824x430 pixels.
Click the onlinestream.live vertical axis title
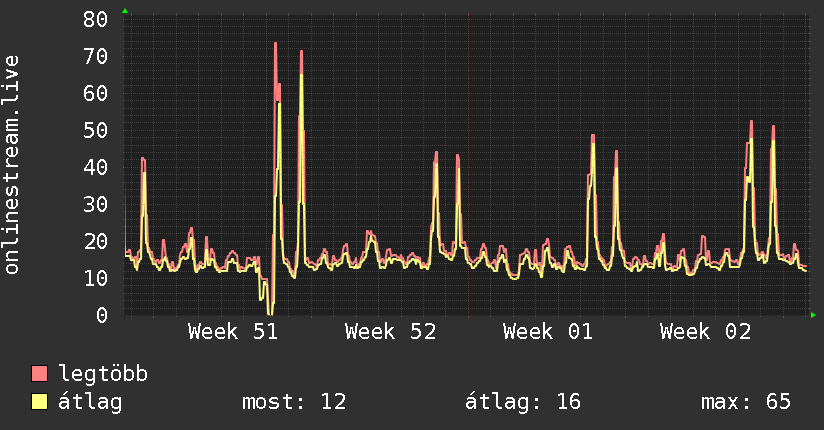[x=12, y=165]
